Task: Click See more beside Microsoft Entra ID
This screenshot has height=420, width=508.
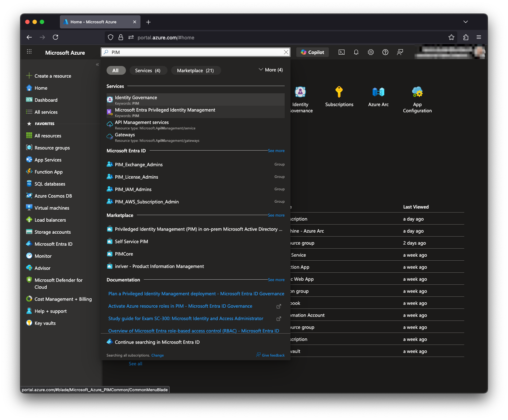Action: (276, 151)
